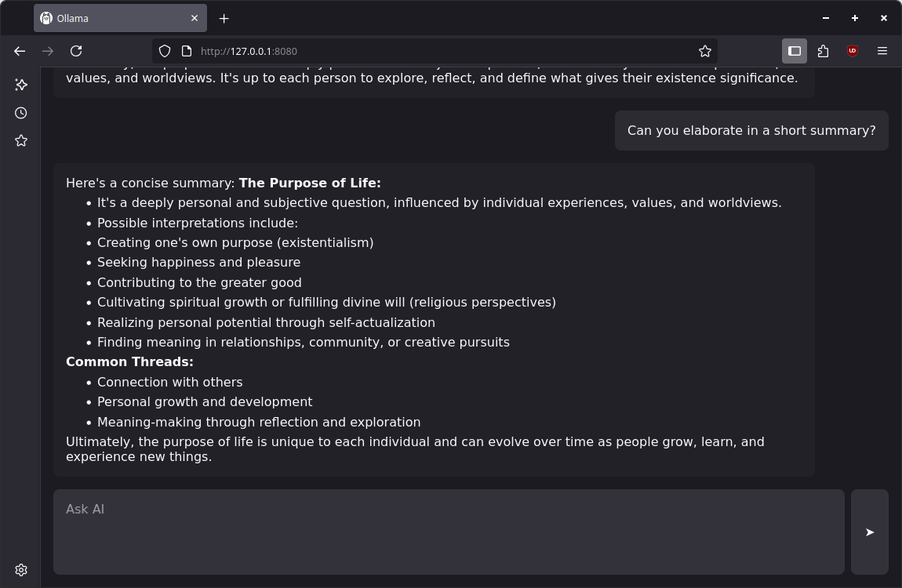Image resolution: width=902 pixels, height=588 pixels.
Task: Focus the Ask AI text input
Action: coord(449,532)
